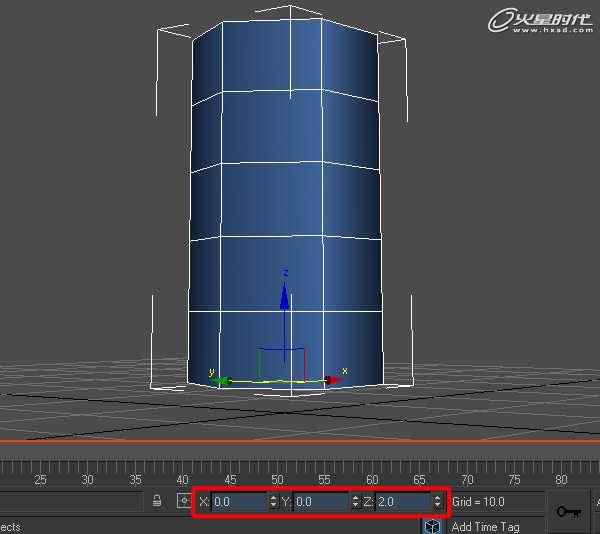600x534 pixels.
Task: Click the blue Z-axis arrow of the gizmo
Action: pos(284,296)
